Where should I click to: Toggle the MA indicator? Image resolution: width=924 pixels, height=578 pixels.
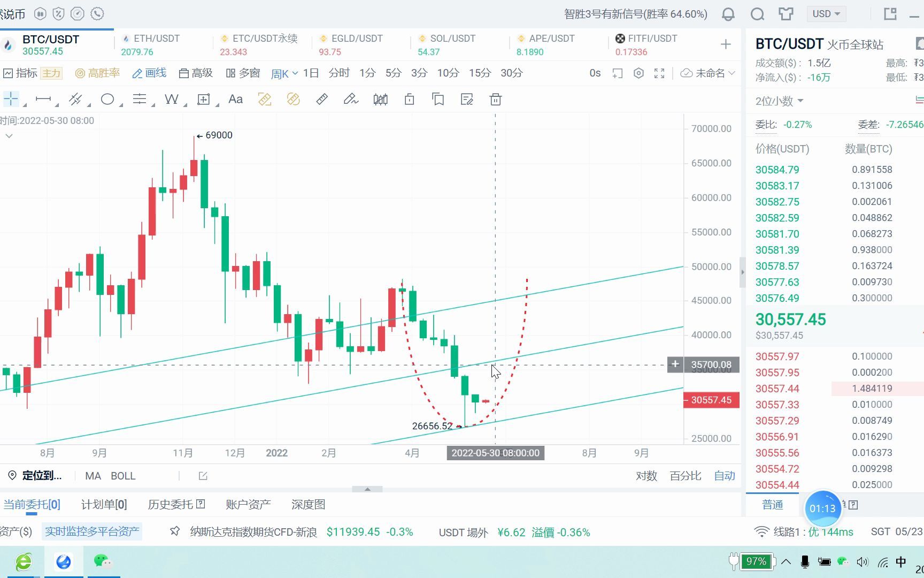click(x=93, y=476)
